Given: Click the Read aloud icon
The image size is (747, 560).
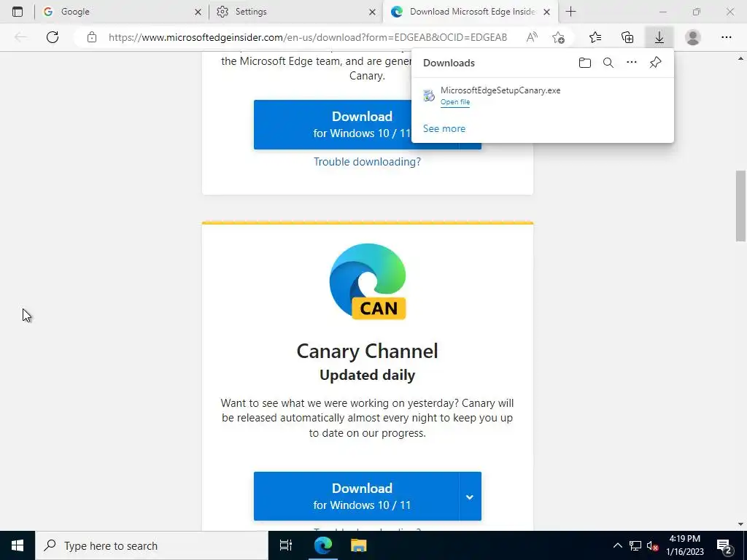Looking at the screenshot, I should tap(532, 37).
